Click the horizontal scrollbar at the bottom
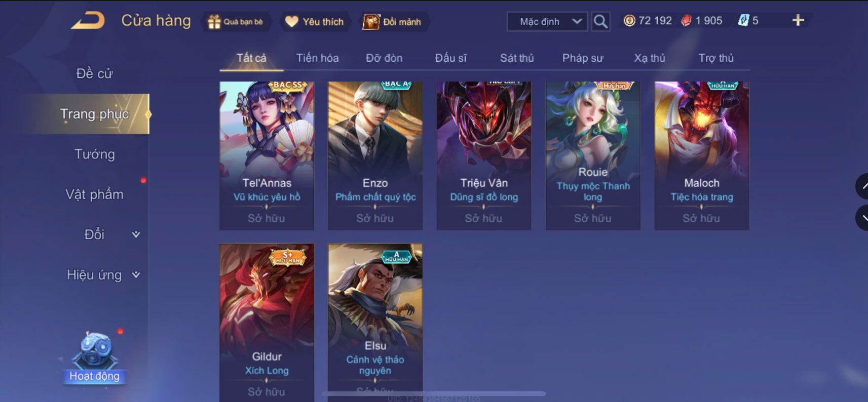Screen dimensions: 868x402 [434, 393]
